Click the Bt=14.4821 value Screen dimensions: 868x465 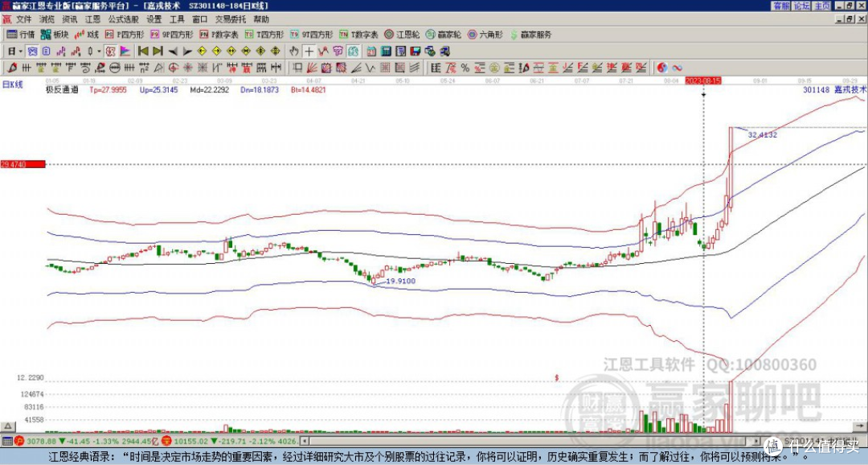pos(309,90)
